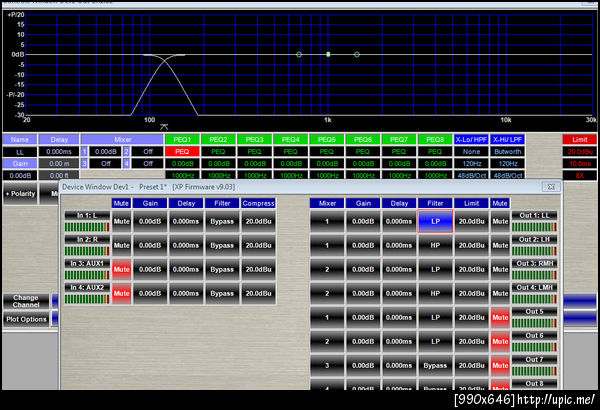Viewport: 600px width, 410px height.
Task: Change the PEQ3 filter type cell
Action: [x=254, y=152]
